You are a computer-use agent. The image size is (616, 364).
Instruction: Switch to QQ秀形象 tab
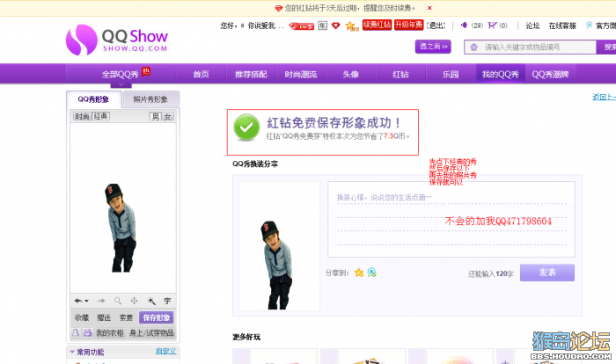(x=93, y=99)
